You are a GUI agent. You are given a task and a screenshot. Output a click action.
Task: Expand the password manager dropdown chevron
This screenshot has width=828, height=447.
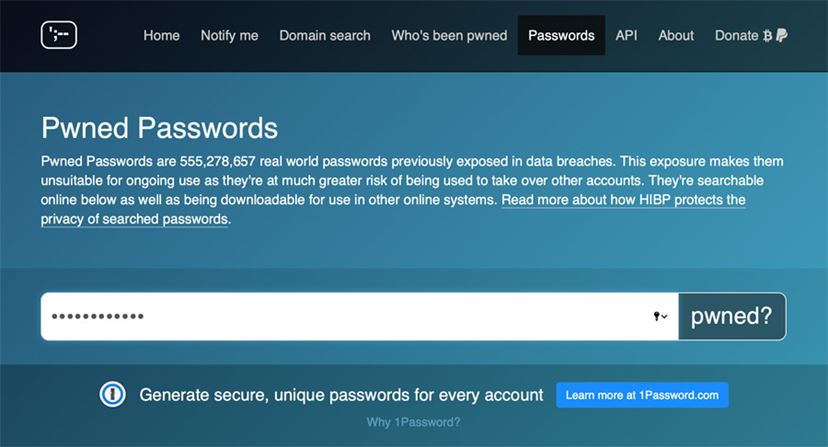coord(664,316)
